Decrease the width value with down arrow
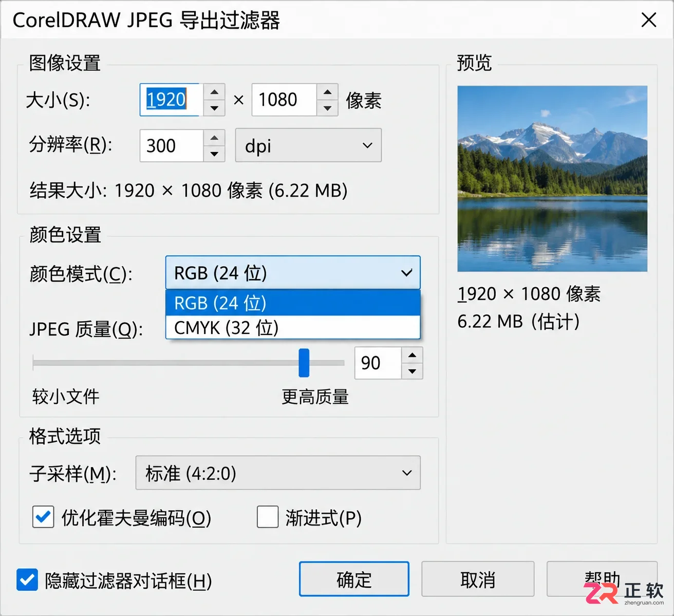This screenshot has height=616, width=674. click(214, 108)
